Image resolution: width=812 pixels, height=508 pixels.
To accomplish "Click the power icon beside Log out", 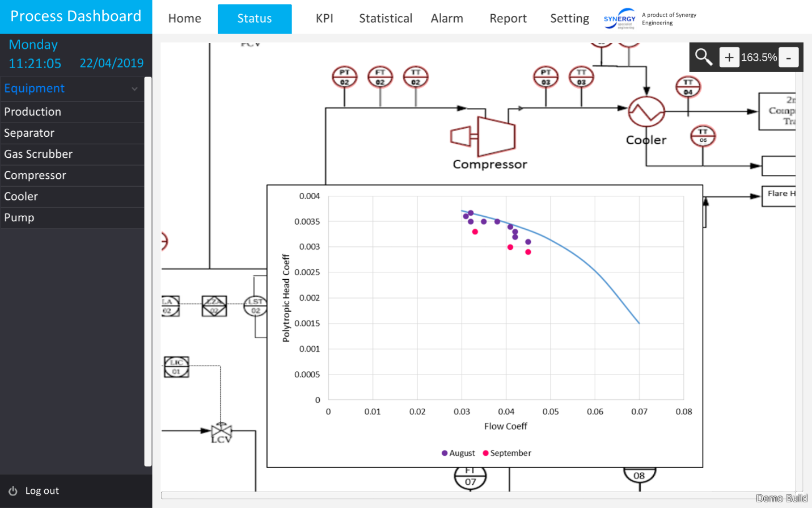I will [13, 491].
